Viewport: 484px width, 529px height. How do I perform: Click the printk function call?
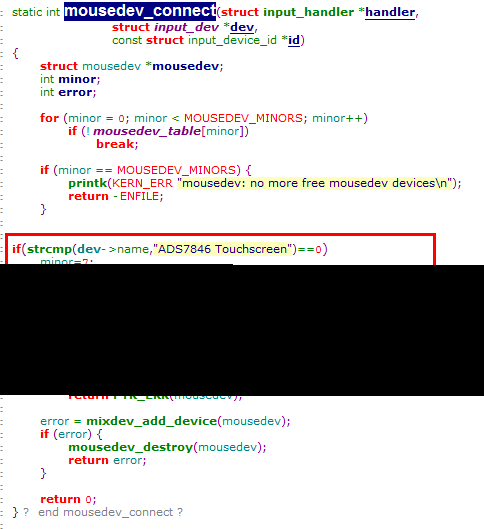[88, 183]
